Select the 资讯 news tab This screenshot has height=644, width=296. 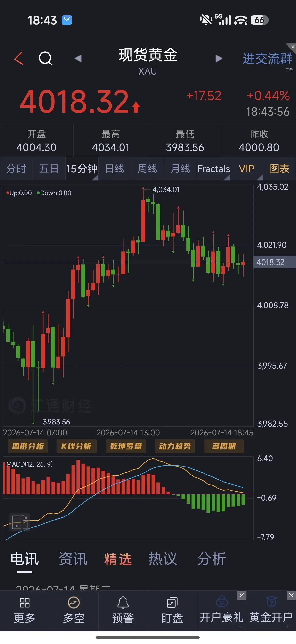click(x=73, y=559)
